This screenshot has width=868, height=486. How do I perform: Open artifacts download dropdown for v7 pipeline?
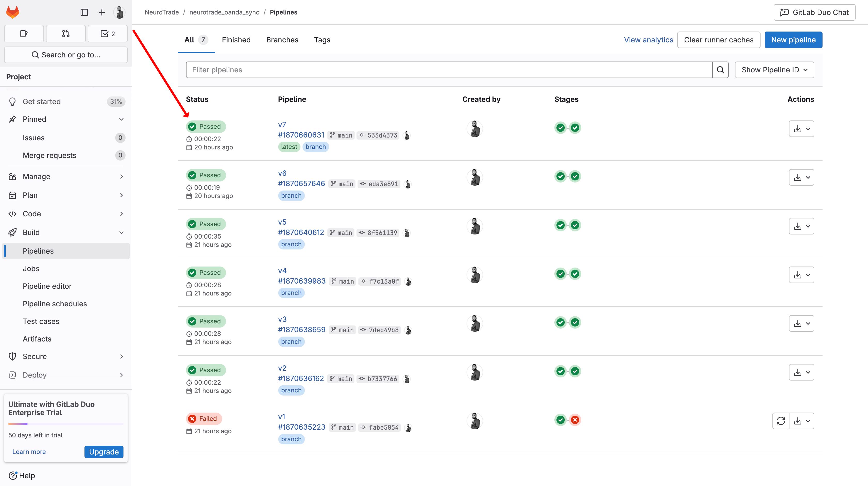tap(801, 129)
